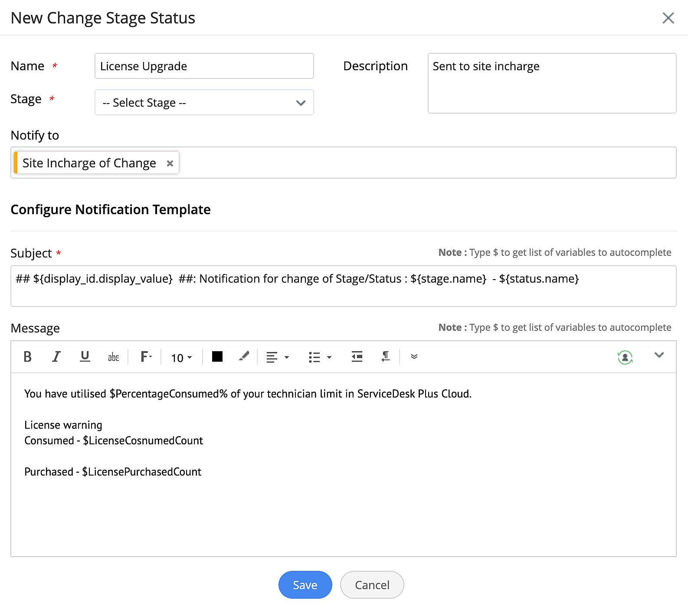The width and height of the screenshot is (688, 616).
Task: Open the font family dropdown
Action: point(146,357)
